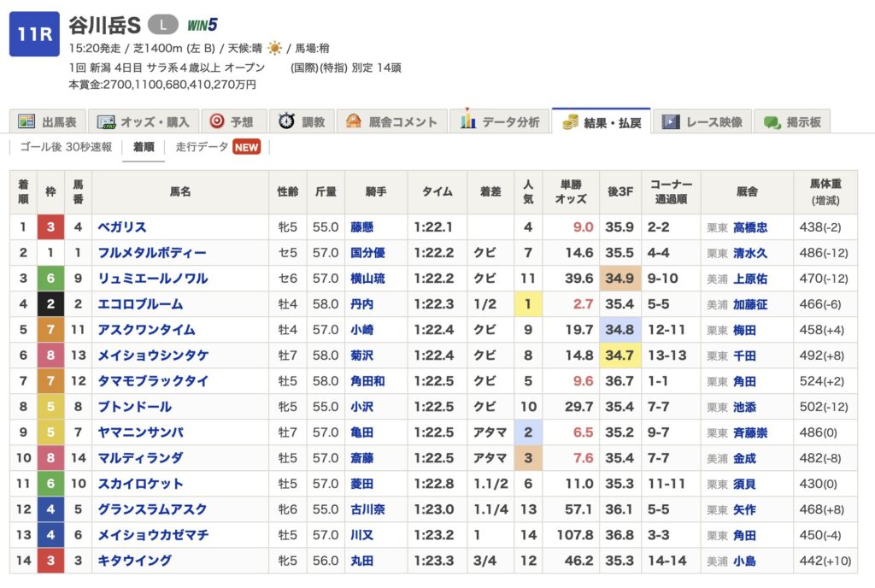
Task: Open horse ベガリス
Action: [x=122, y=227]
